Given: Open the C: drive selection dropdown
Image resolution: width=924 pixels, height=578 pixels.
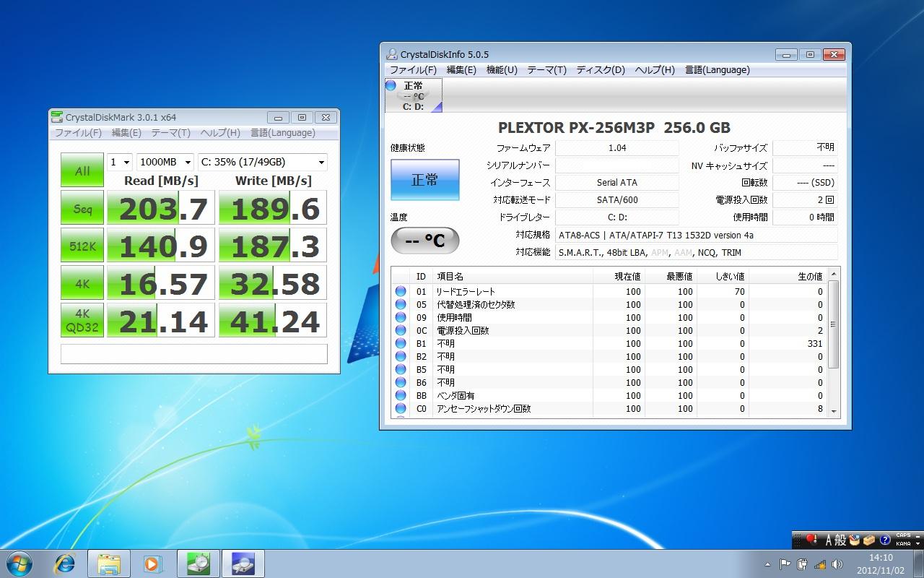Looking at the screenshot, I should point(262,163).
